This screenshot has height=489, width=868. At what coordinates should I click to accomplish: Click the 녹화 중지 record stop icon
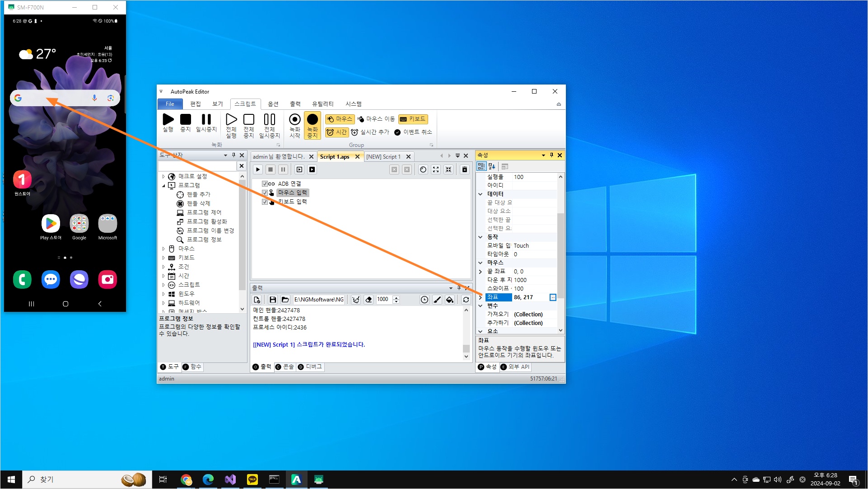(312, 120)
